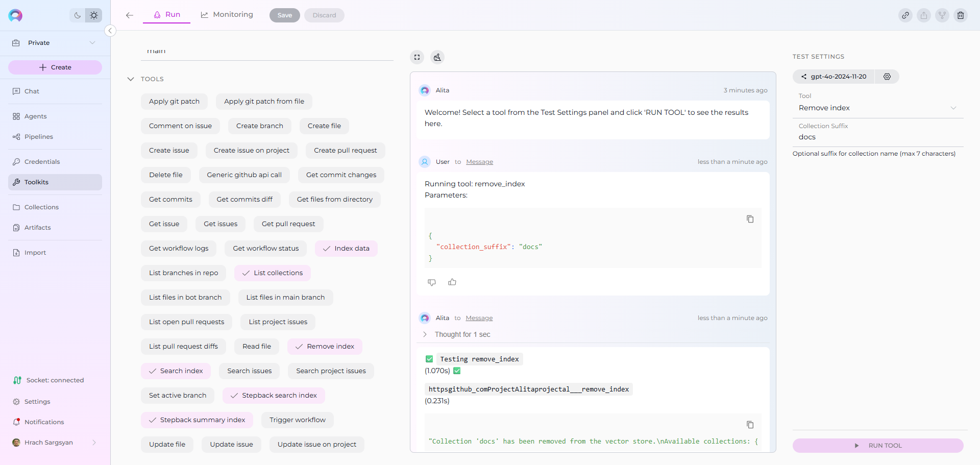The image size is (980, 465).
Task: Open Settings in sidebar
Action: (x=55, y=402)
